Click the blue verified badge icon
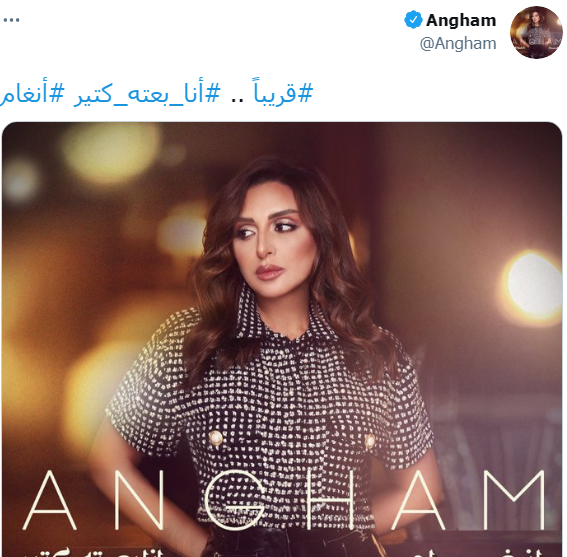Screen dimensions: 567x557 (x=413, y=20)
